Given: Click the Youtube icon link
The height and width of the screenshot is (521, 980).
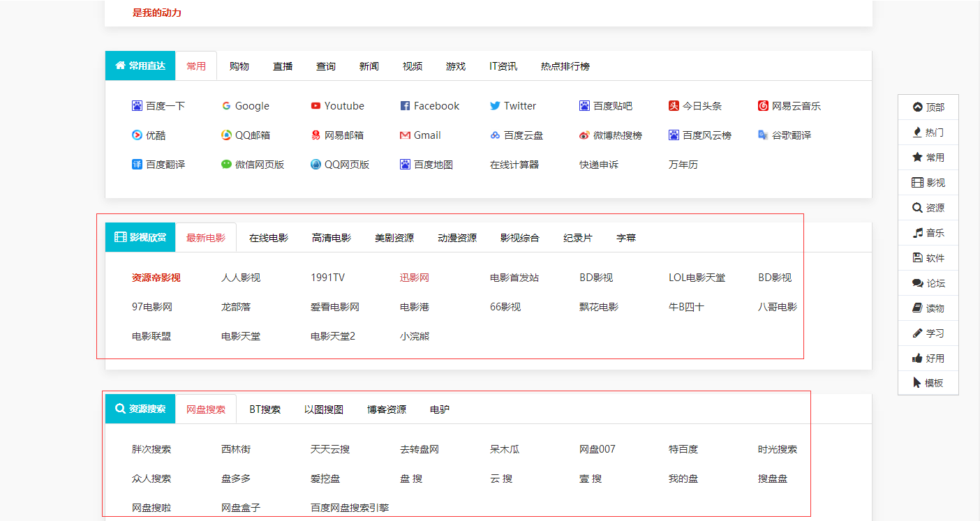Looking at the screenshot, I should (315, 106).
